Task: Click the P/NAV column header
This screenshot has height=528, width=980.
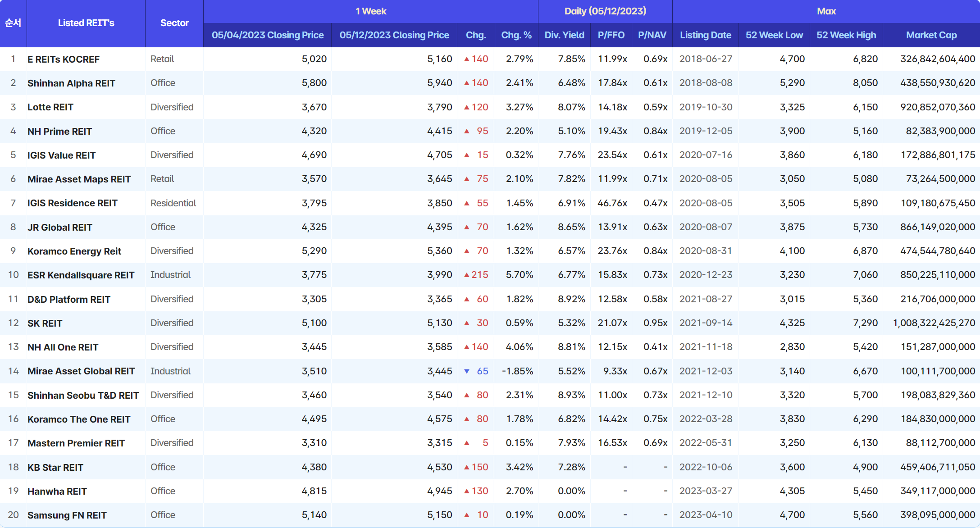Action: point(652,35)
